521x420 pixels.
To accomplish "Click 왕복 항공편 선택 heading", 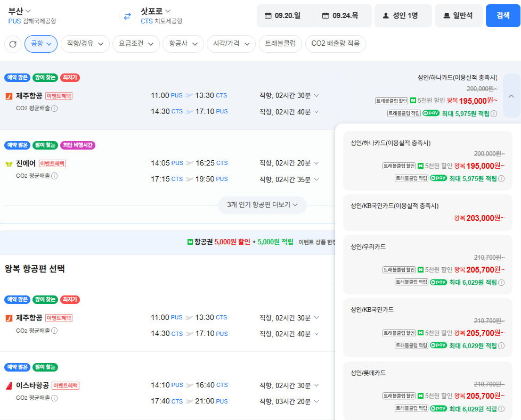I will pos(35,269).
